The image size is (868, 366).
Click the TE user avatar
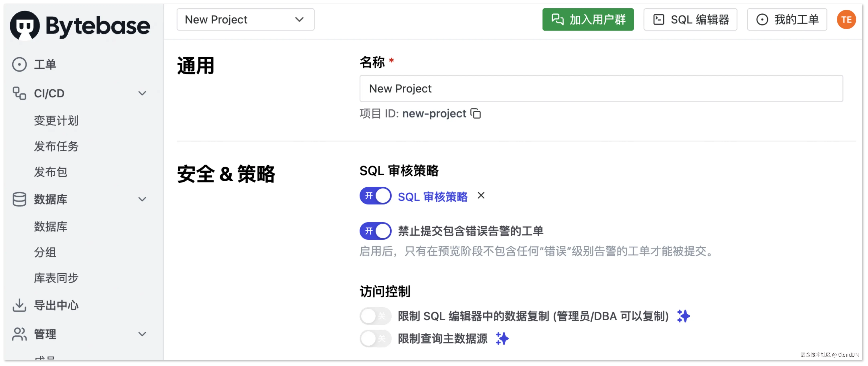[846, 19]
